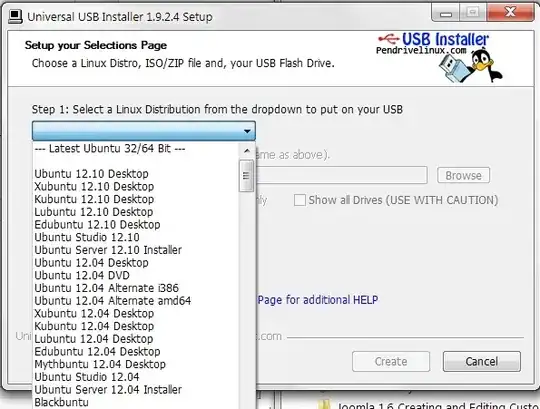Pick Kubuntu 12.04 Desktop
540x409 pixels.
pos(94,326)
